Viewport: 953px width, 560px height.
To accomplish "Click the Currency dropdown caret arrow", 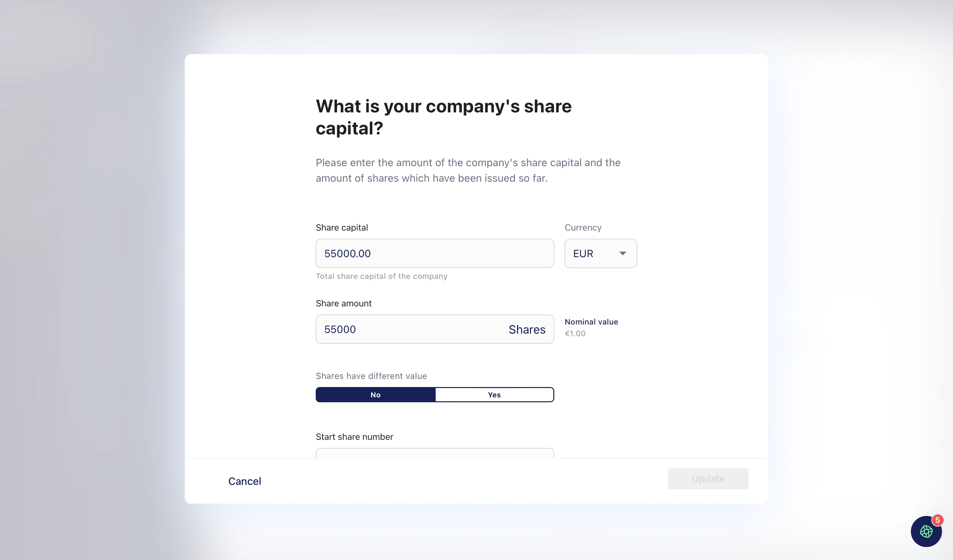I will click(x=622, y=253).
